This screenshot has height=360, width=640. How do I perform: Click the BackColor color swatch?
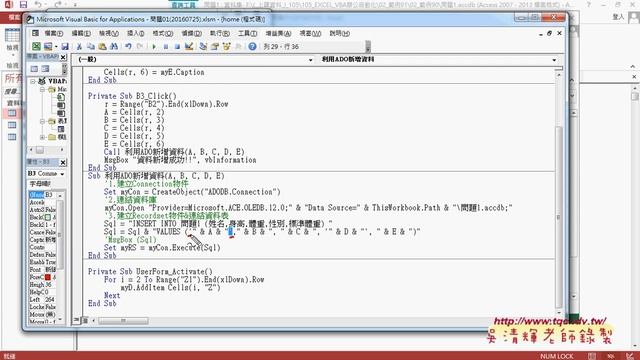(48, 217)
